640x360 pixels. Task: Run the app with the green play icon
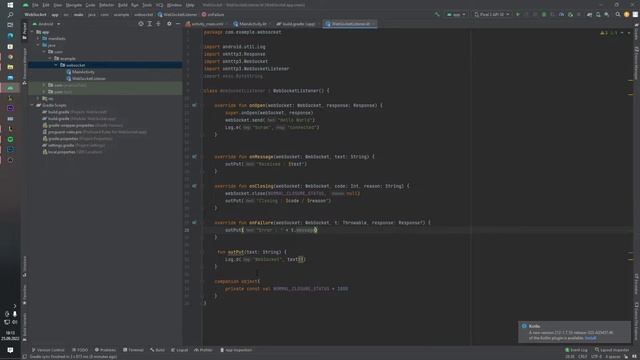[518, 14]
